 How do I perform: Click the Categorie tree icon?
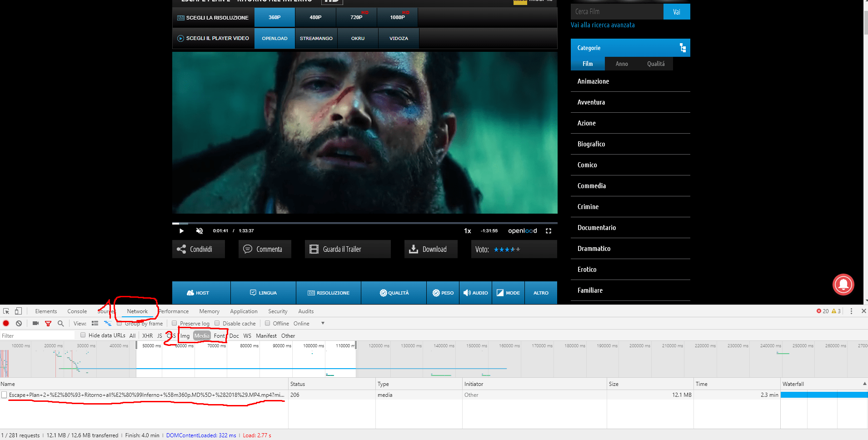pyautogui.click(x=683, y=48)
